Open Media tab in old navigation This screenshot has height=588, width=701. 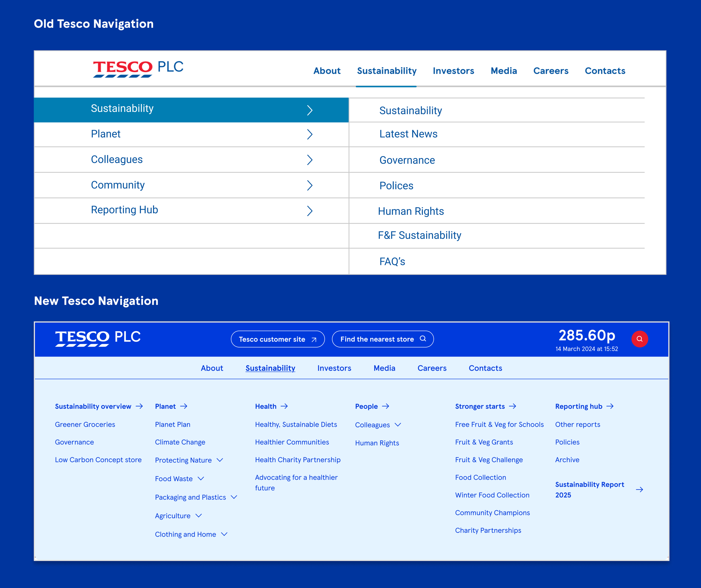tap(504, 71)
